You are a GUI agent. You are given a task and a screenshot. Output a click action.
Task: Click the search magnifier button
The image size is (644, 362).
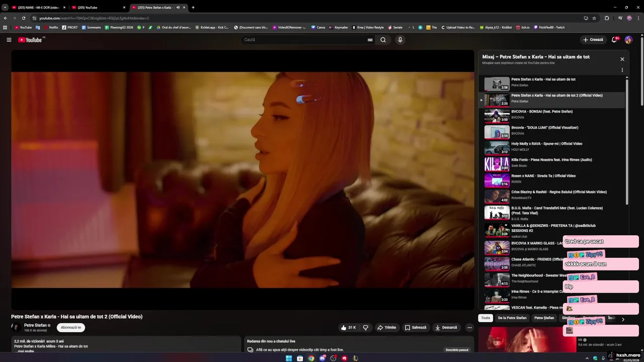(383, 40)
